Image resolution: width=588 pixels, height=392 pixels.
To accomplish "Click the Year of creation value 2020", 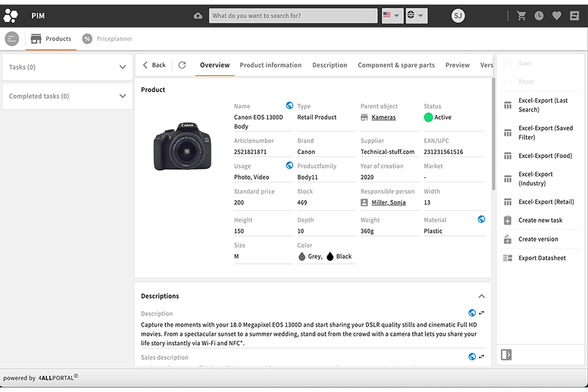I will (367, 177).
